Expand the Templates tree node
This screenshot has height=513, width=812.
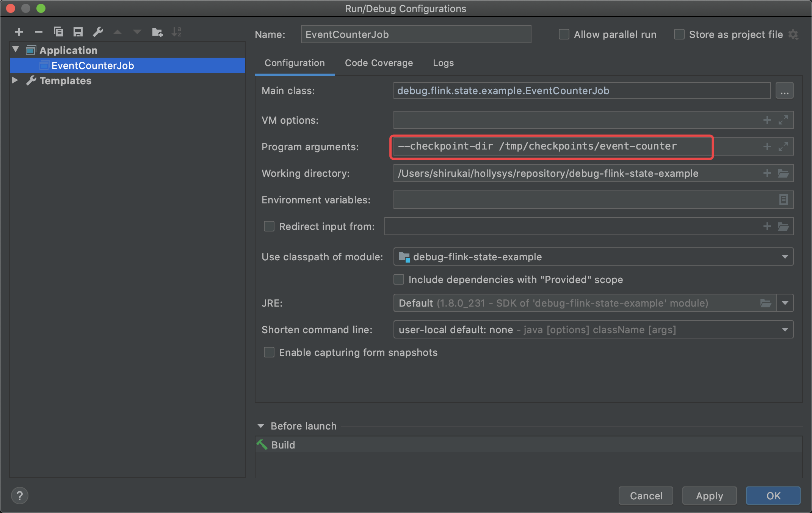tap(15, 80)
